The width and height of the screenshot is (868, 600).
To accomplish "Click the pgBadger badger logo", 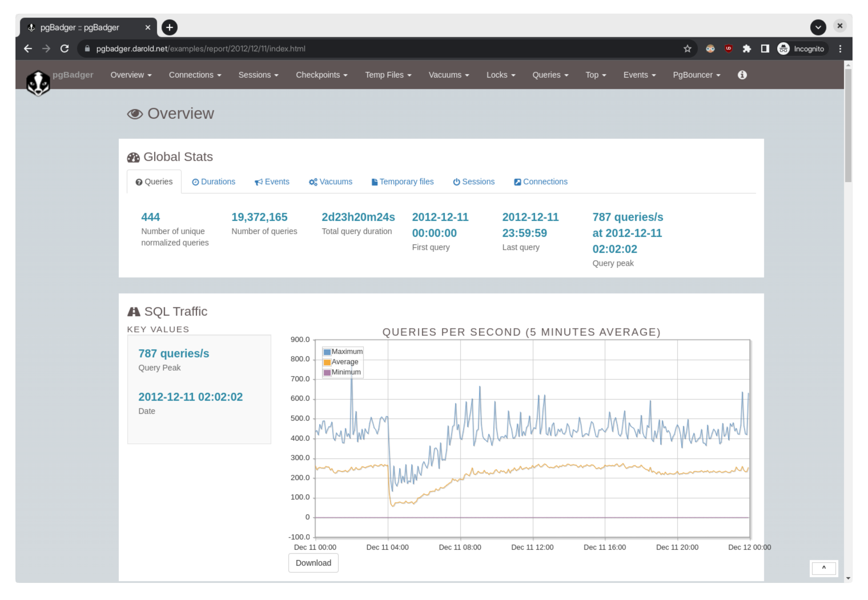I will 38,83.
